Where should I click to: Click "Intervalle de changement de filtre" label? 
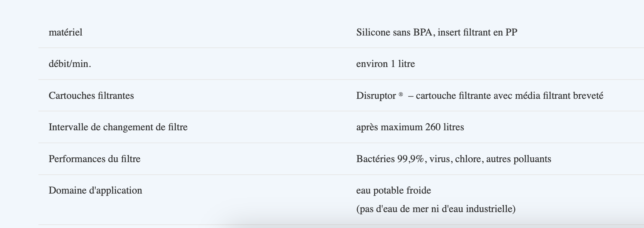[118, 127]
